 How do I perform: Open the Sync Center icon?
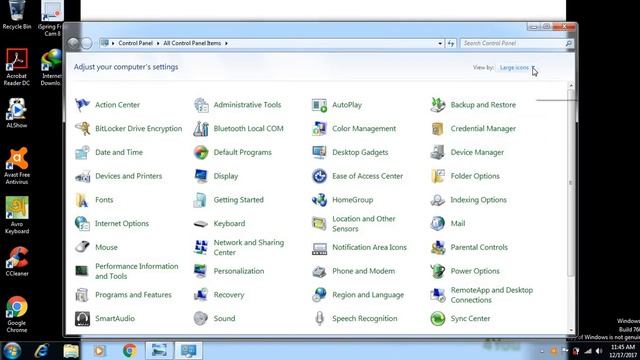point(438,318)
